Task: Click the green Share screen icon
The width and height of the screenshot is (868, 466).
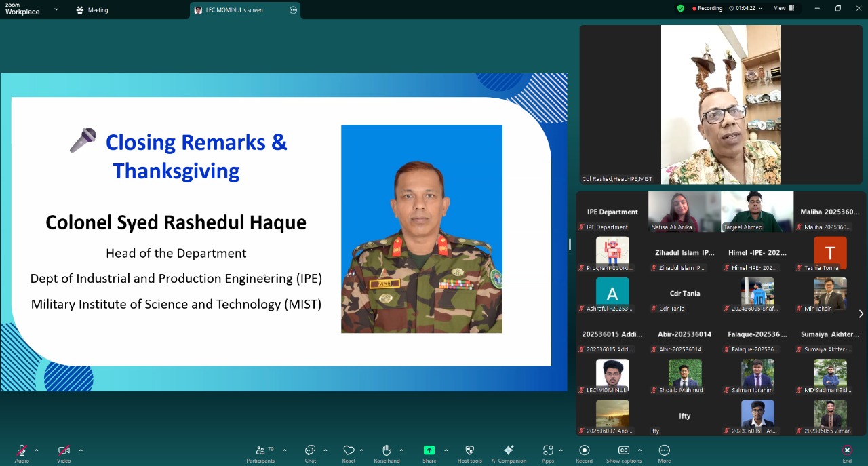Action: coord(429,450)
